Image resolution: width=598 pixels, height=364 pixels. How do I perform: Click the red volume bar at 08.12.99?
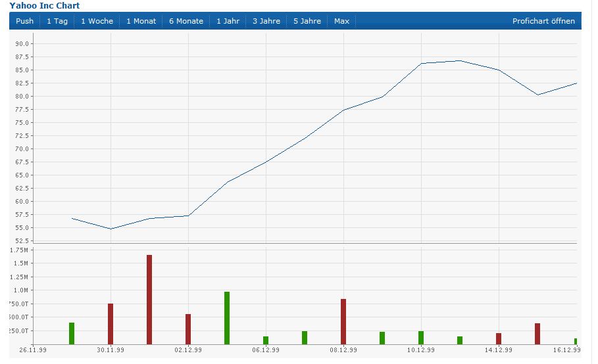343,322
